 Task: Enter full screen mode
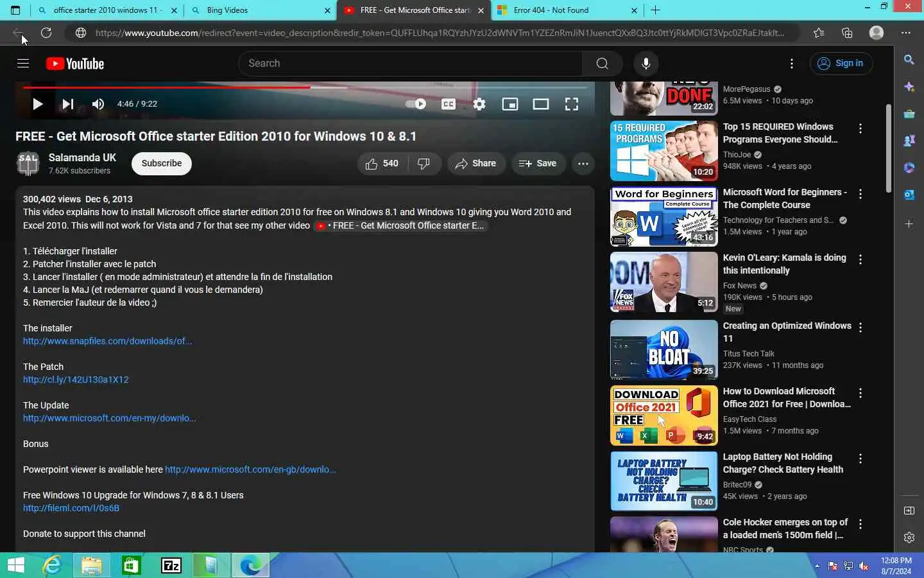572,104
